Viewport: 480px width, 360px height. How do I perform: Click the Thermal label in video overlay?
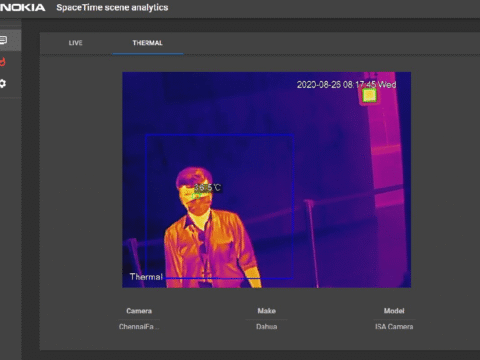[146, 277]
